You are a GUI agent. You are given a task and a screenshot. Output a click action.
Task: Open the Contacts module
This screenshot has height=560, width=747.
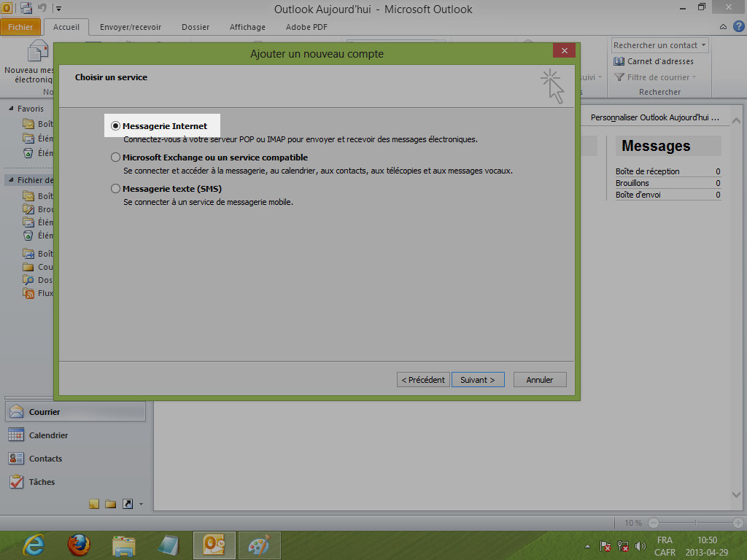click(75, 459)
